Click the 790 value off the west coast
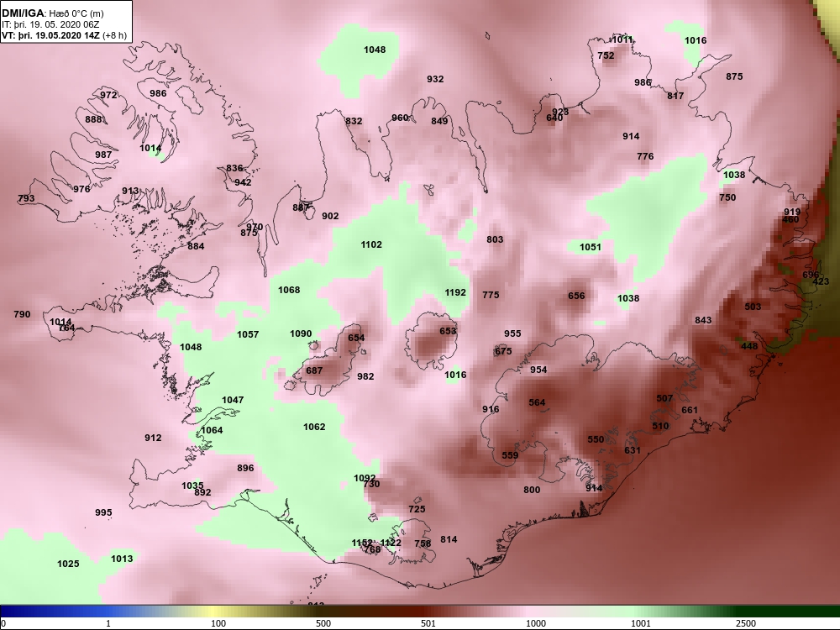 click(x=22, y=314)
